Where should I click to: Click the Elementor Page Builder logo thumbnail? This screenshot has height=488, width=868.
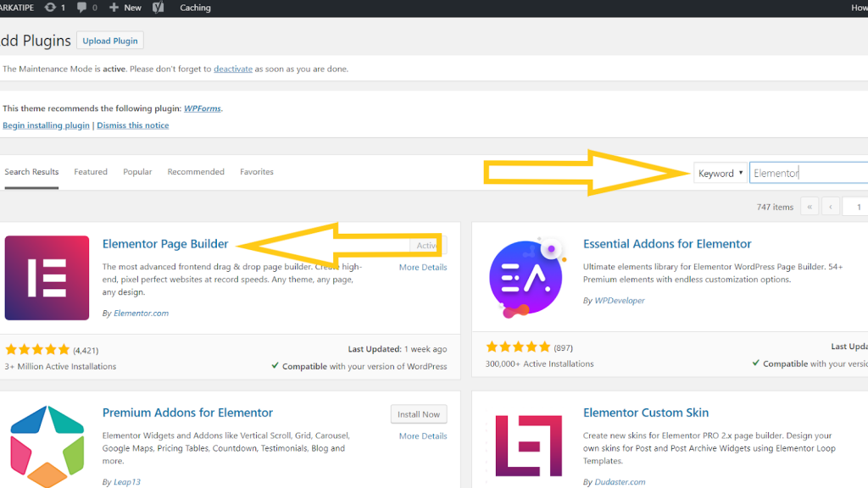pos(47,278)
